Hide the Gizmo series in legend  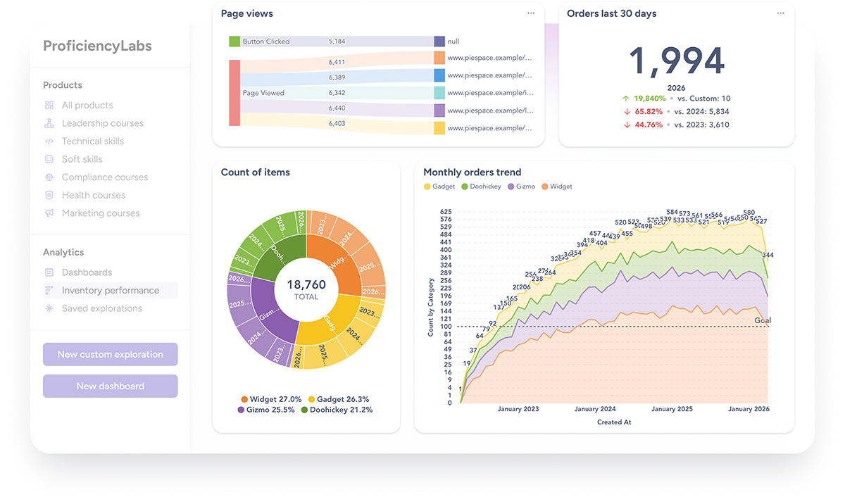click(x=520, y=187)
